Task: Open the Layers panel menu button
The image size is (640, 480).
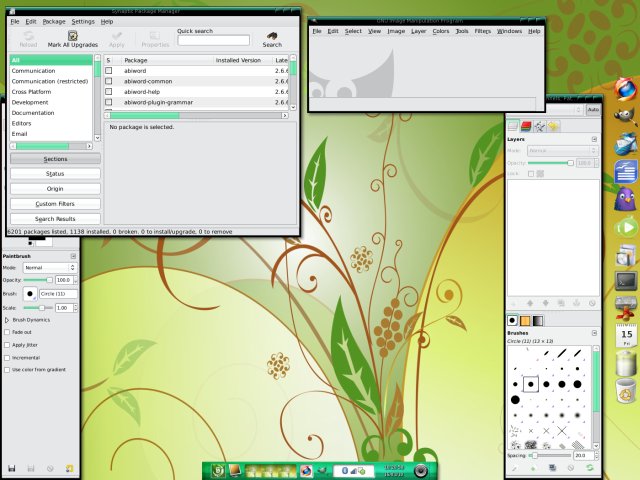Action: (594, 139)
